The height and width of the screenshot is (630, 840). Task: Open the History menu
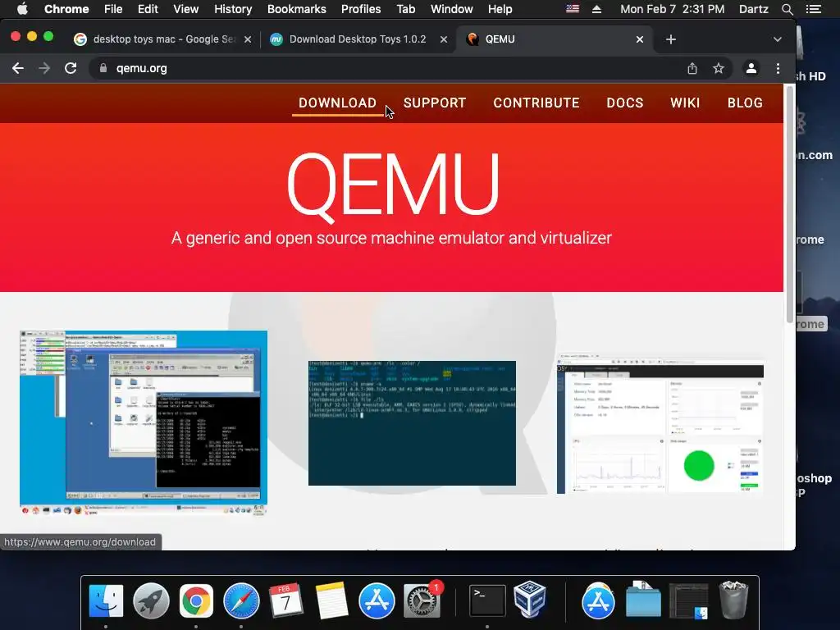pos(233,9)
